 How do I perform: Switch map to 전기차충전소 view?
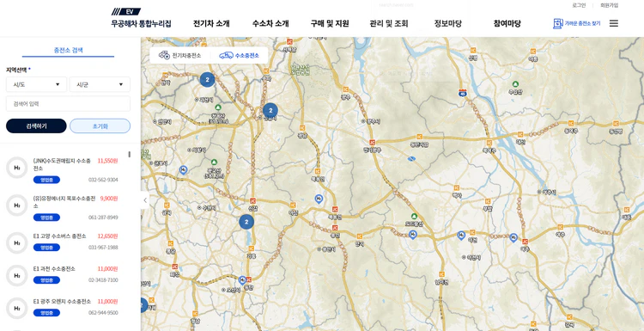(x=180, y=56)
